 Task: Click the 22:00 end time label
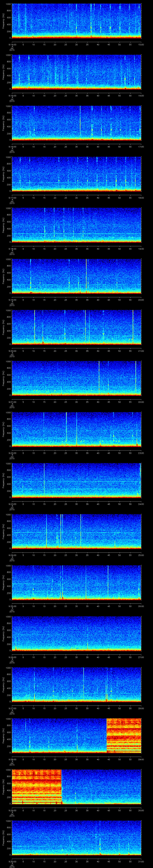pyautogui.click(x=141, y=402)
